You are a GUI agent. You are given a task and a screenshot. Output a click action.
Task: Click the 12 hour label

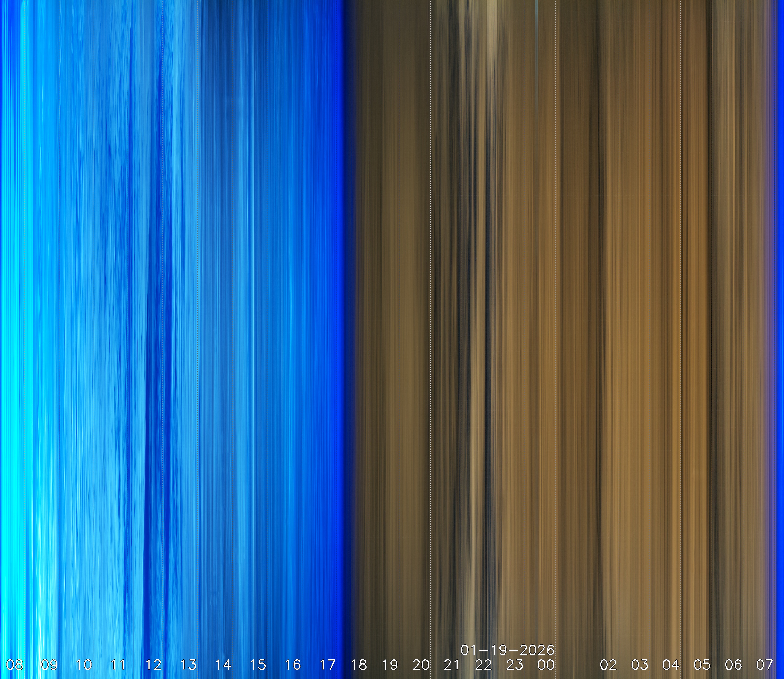click(x=153, y=665)
